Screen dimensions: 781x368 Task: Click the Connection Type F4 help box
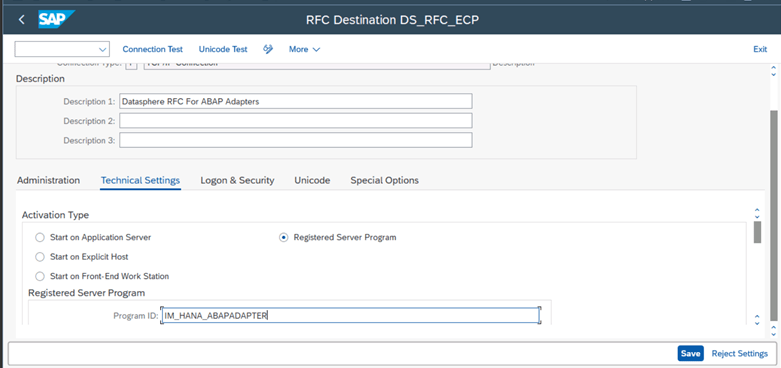coord(131,64)
